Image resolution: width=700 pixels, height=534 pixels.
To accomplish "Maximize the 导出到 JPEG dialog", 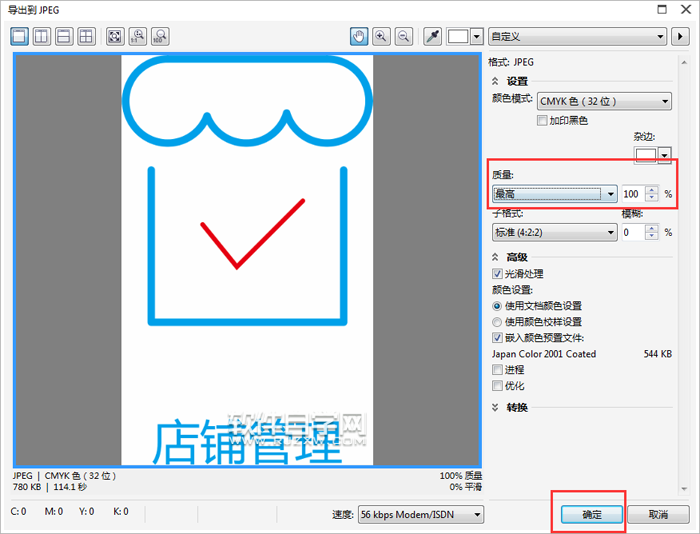I will (662, 9).
